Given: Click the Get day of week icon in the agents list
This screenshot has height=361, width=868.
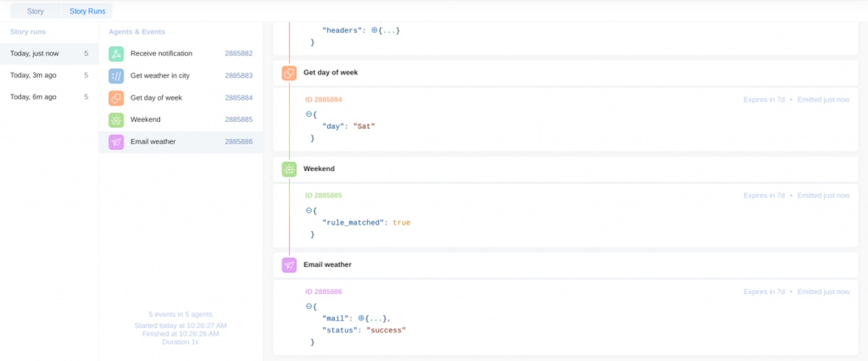Looking at the screenshot, I should coord(116,98).
